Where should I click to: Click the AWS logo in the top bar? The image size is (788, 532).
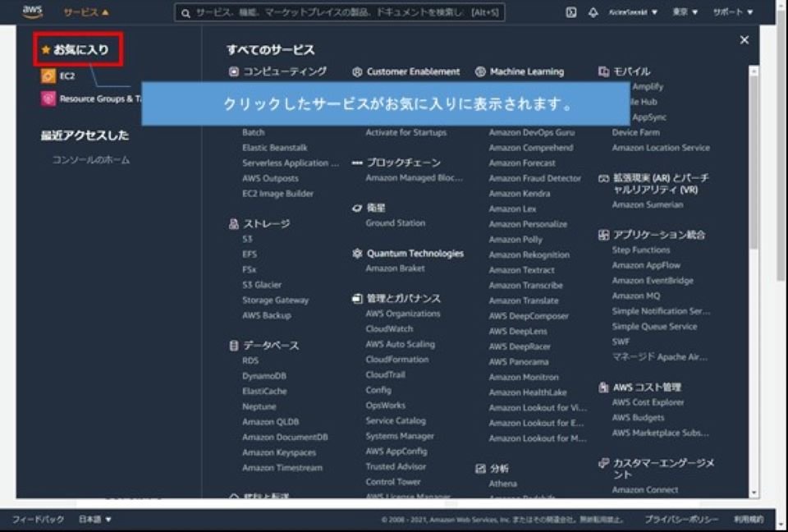tap(33, 12)
